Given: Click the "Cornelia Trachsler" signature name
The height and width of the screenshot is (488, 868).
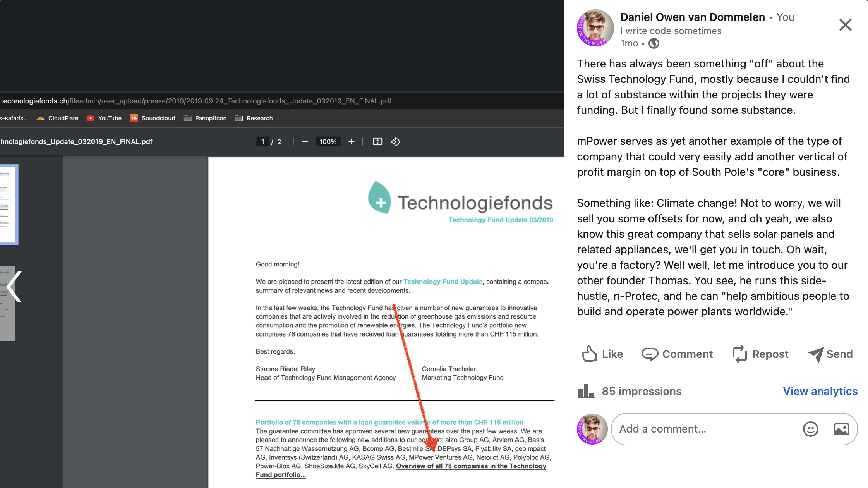Looking at the screenshot, I should 449,369.
